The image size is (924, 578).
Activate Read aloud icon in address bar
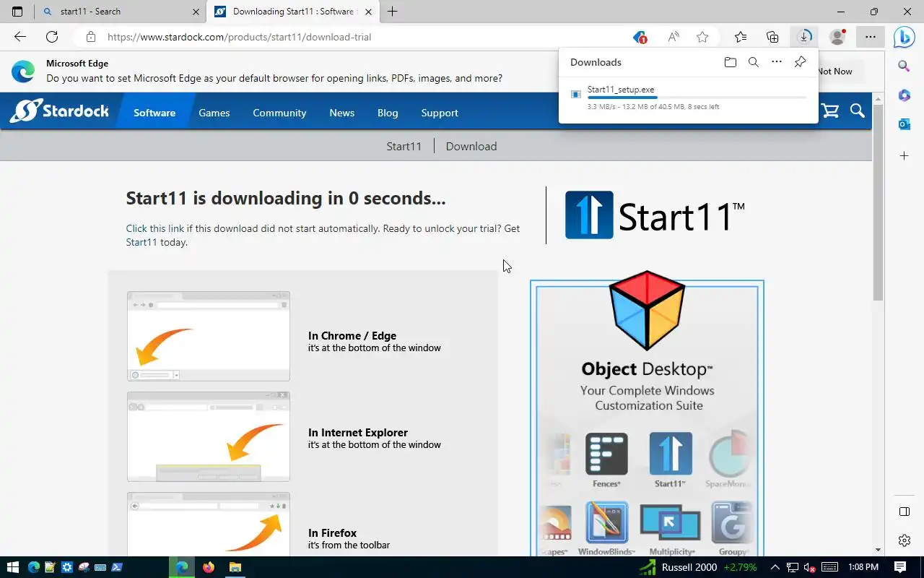tap(673, 37)
